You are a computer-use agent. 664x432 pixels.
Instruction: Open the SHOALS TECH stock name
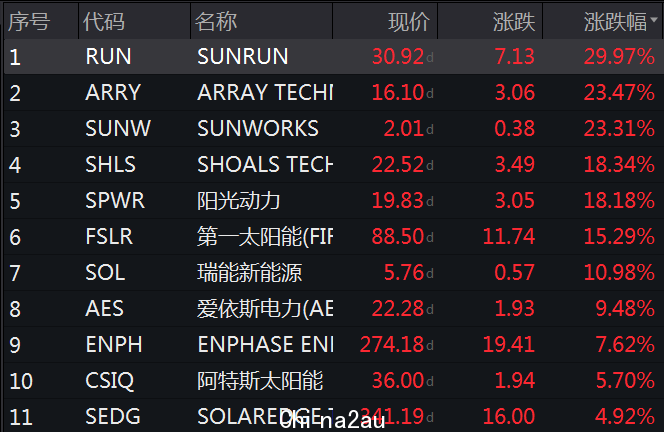tap(265, 164)
